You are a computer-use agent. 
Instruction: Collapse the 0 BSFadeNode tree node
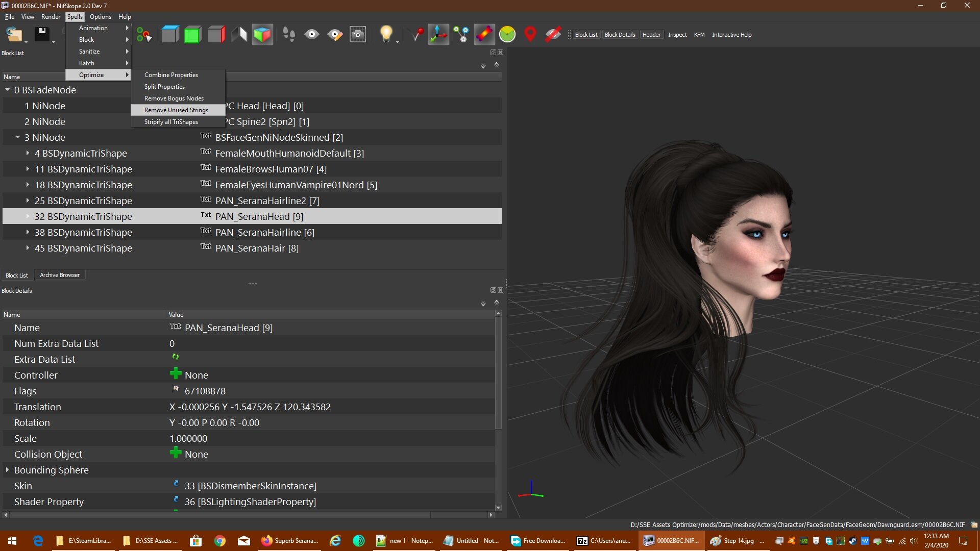(8, 90)
